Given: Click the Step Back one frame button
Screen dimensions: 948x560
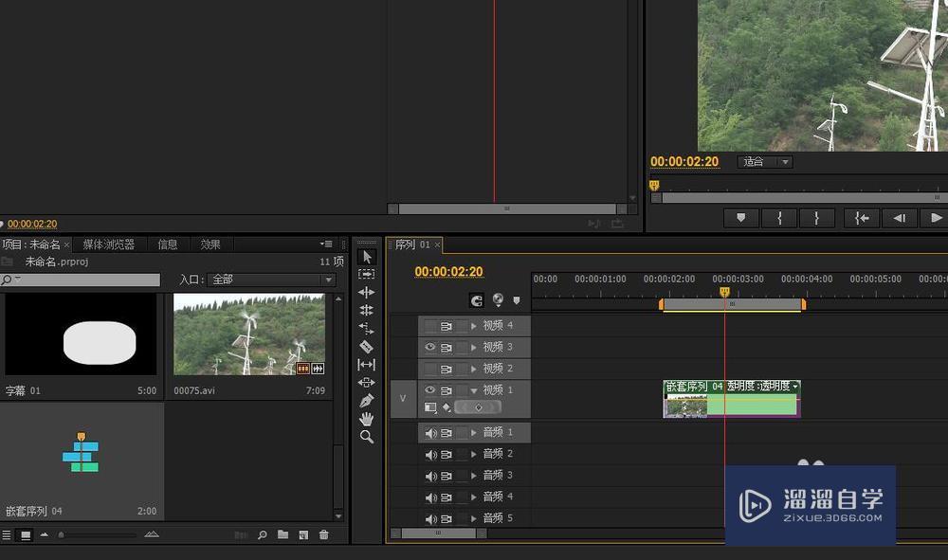Looking at the screenshot, I should point(899,218).
